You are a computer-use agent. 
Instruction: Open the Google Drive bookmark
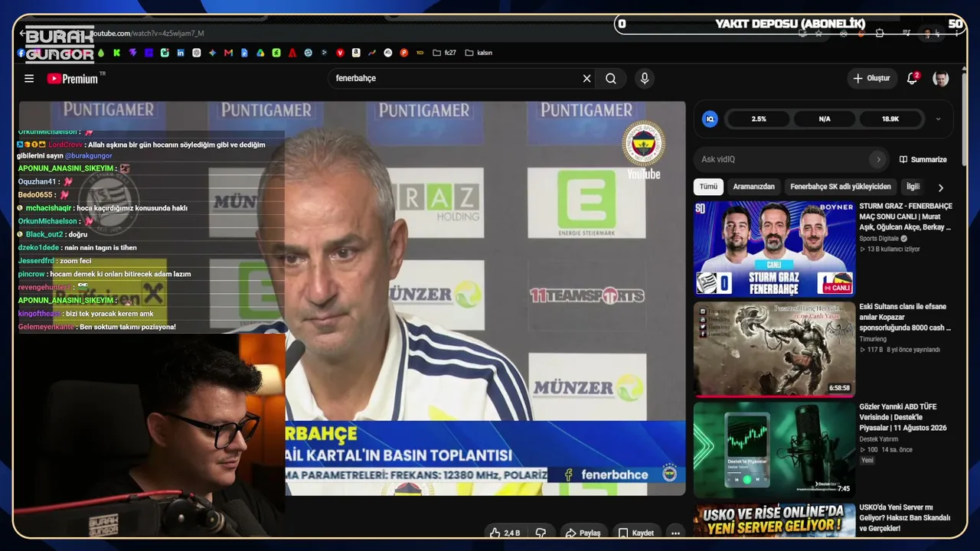(260, 53)
